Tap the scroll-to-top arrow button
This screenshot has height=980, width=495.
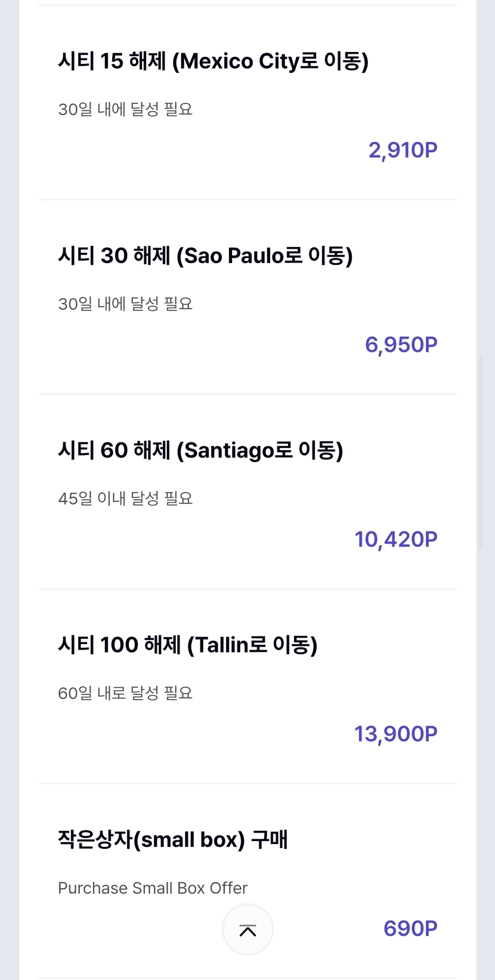tap(247, 929)
